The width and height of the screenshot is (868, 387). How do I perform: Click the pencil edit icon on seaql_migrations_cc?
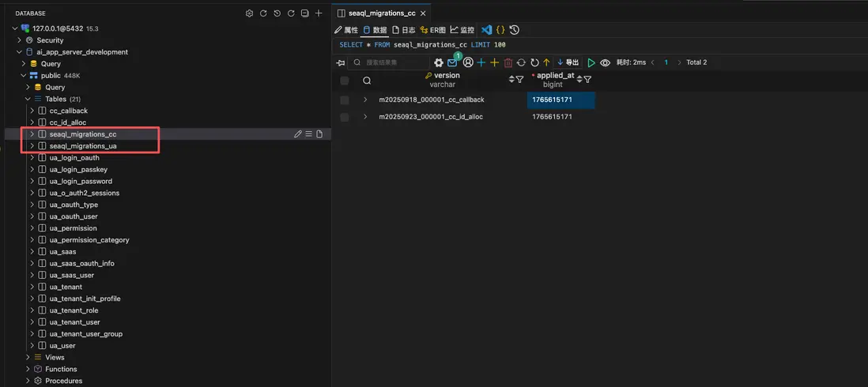[298, 134]
